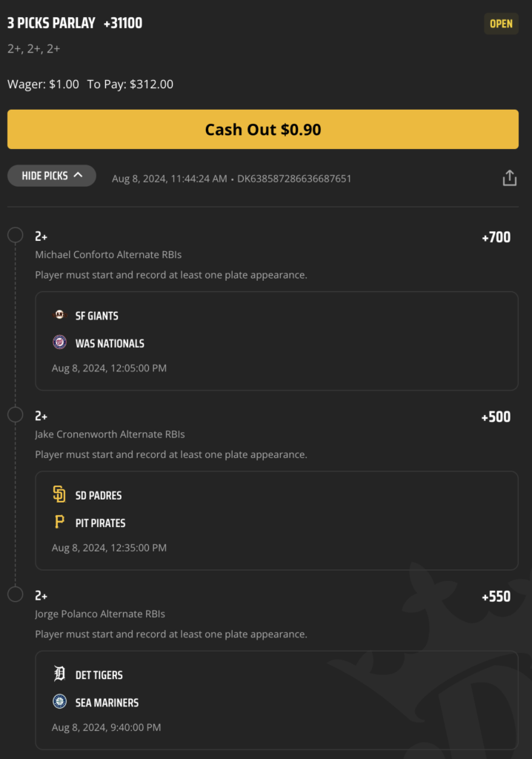Select the Michael Conforto pick status circle

(x=16, y=235)
